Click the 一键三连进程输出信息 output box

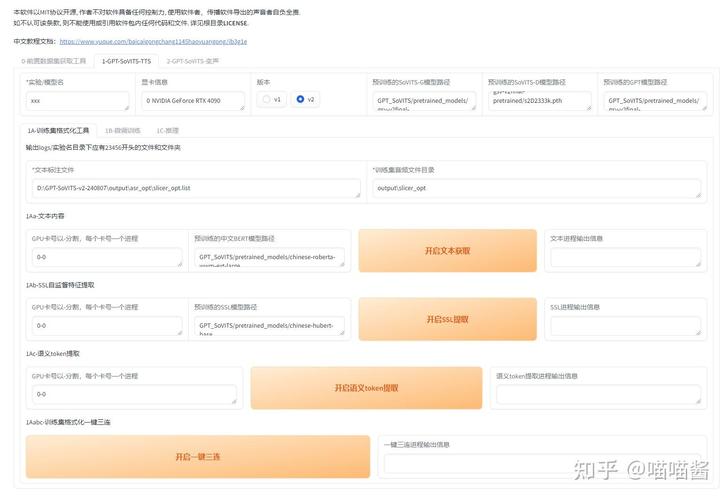542,463
